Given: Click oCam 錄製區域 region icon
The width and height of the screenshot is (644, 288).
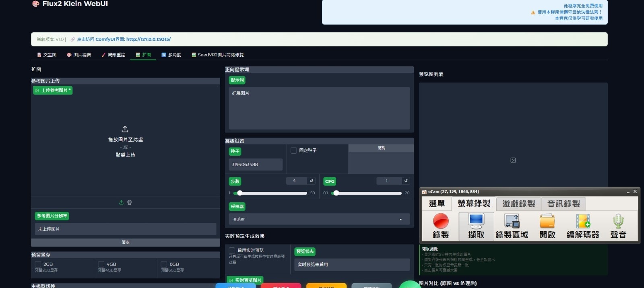Looking at the screenshot, I should (512, 221).
